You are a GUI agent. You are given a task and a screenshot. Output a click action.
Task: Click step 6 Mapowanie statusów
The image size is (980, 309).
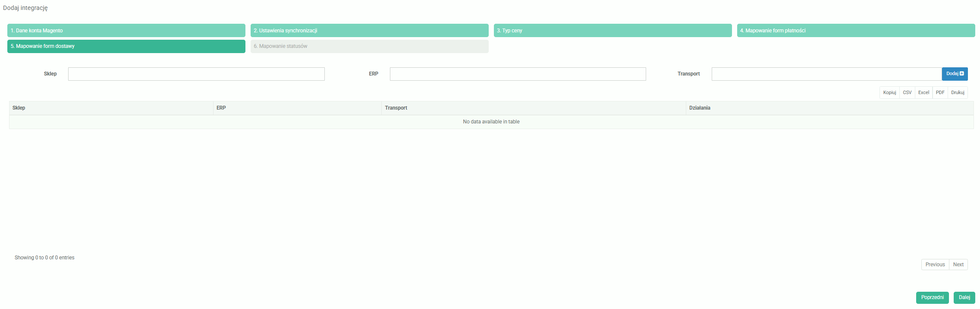369,46
